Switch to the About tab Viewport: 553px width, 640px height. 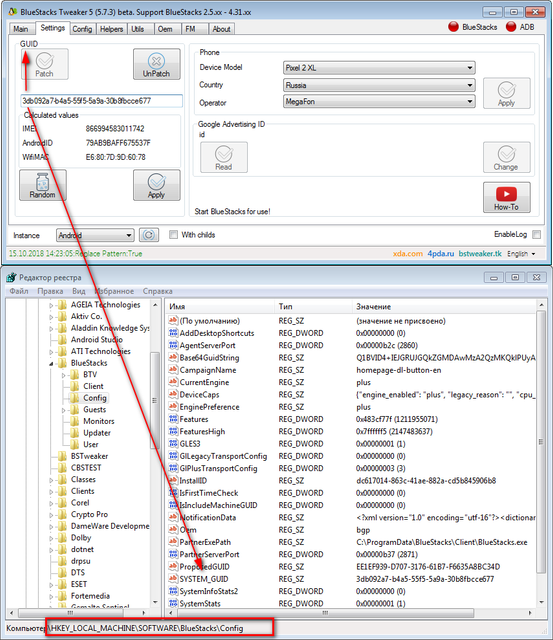tap(222, 29)
